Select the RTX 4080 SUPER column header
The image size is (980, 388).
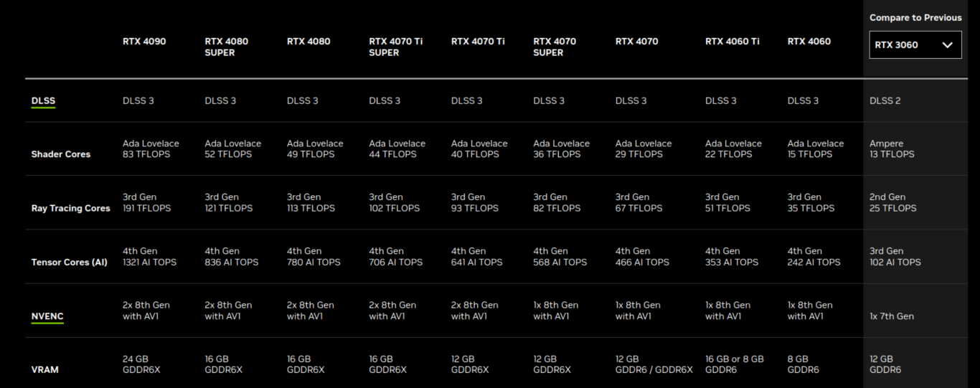(227, 47)
